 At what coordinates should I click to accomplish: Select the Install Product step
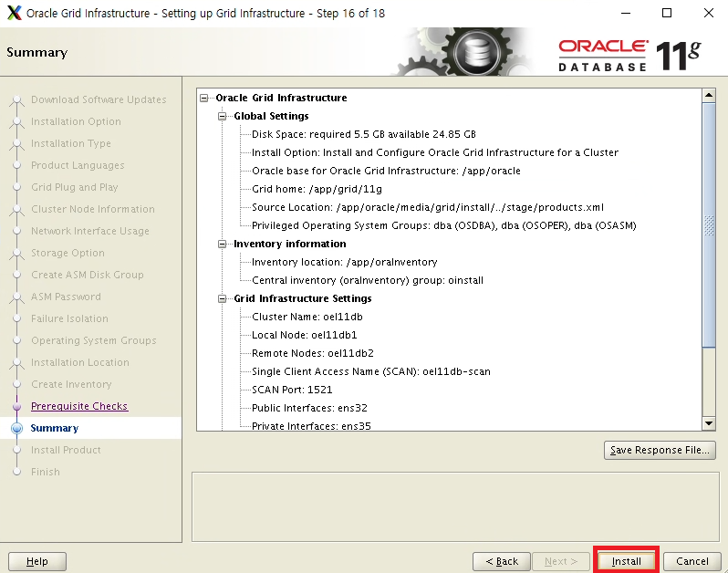pos(66,450)
